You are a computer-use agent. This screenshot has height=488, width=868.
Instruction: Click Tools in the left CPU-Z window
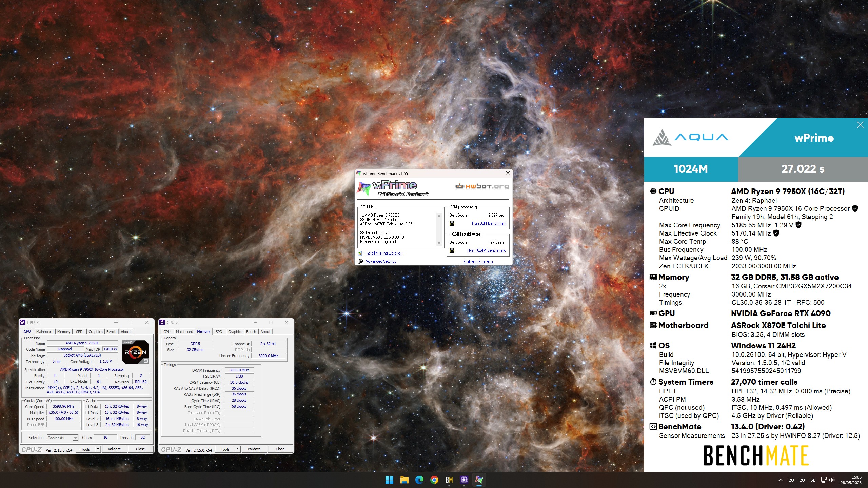click(85, 449)
